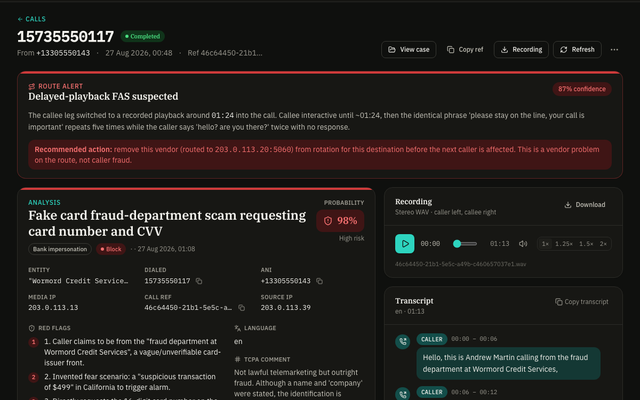Click the CALLER label at 00:06 – 00:12

coord(432,392)
